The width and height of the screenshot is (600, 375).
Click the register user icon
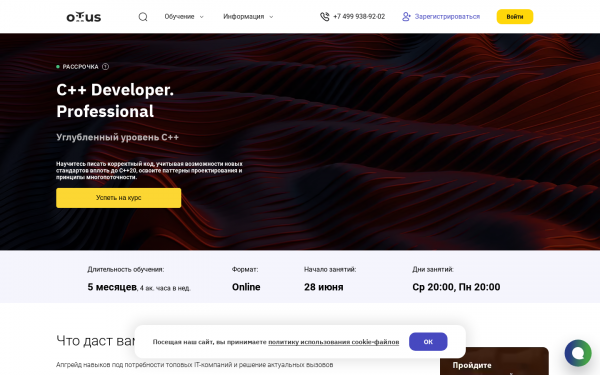pyautogui.click(x=406, y=17)
